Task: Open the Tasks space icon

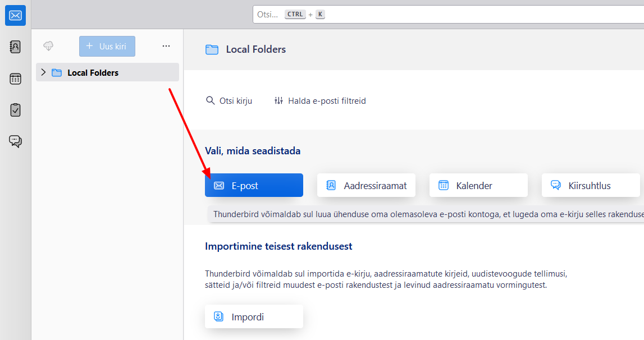Action: click(x=15, y=110)
